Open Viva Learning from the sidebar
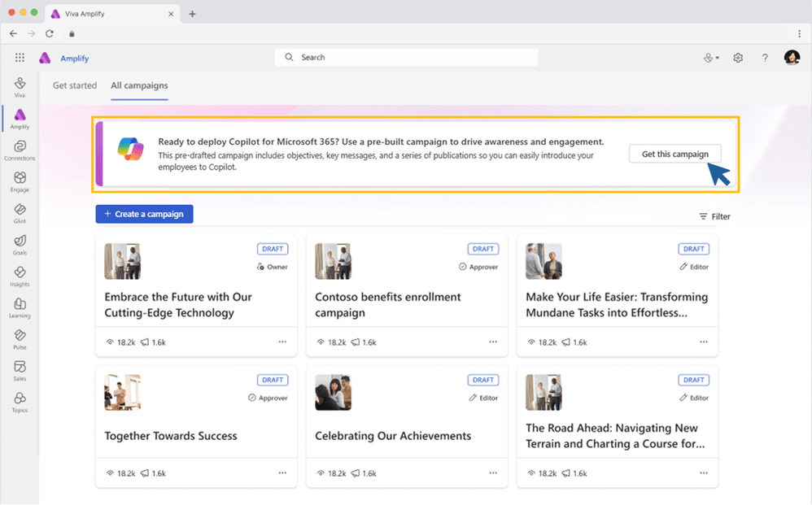Screen dimensions: 812x505 click(20, 305)
